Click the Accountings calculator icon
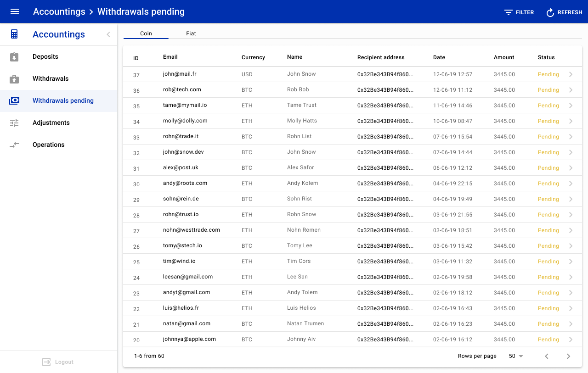Image resolution: width=588 pixels, height=373 pixels. (14, 34)
